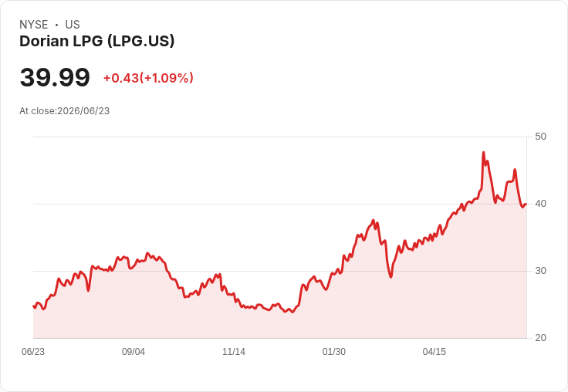Click the chart line's final endpoint near 40

click(x=526, y=204)
